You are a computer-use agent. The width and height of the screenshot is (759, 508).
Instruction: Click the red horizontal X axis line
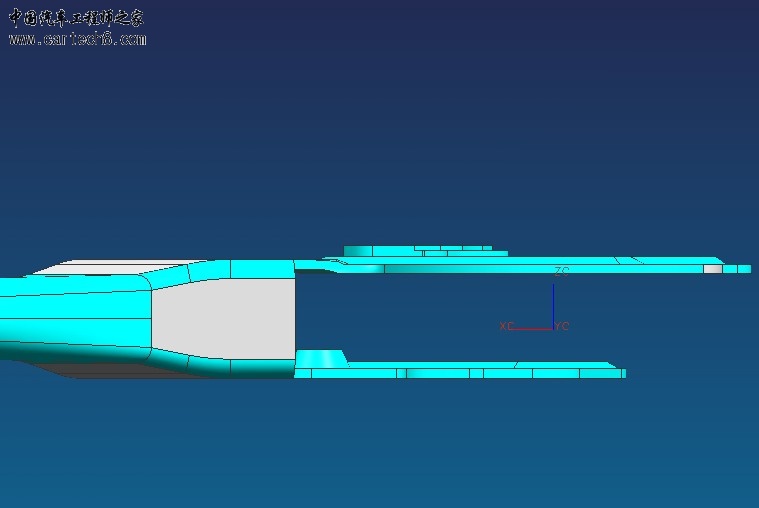[x=533, y=329]
